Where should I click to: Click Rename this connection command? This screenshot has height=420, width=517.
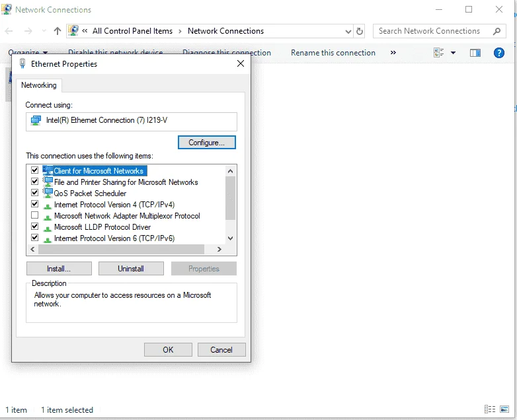click(333, 53)
